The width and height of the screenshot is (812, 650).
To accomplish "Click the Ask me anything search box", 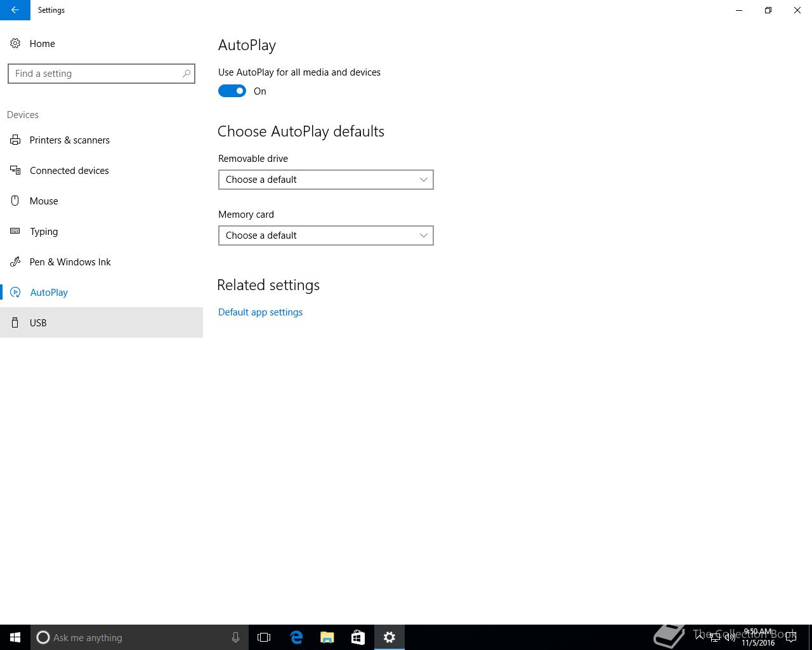I will [x=140, y=637].
